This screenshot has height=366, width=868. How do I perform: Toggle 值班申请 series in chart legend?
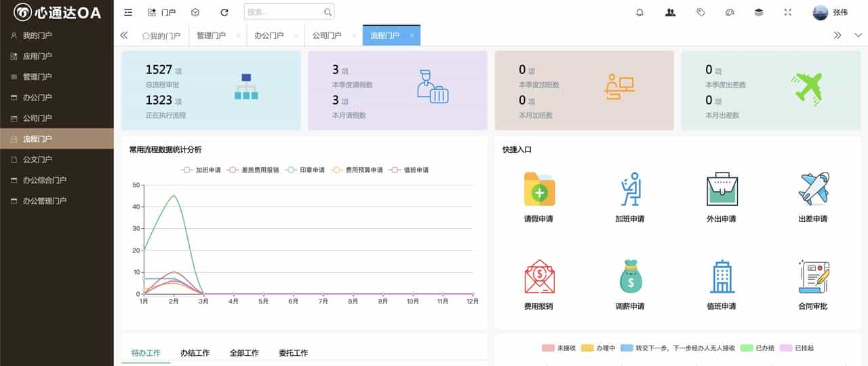coord(408,170)
